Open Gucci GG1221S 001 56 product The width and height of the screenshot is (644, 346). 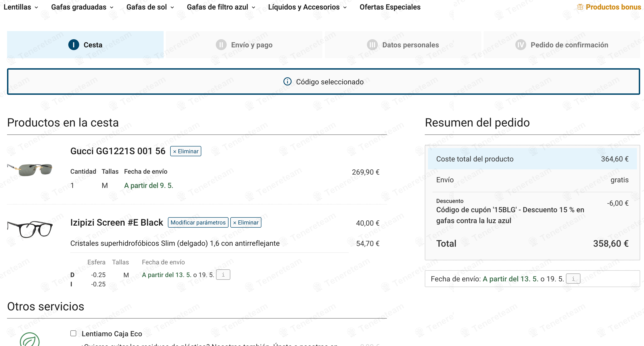(x=118, y=151)
